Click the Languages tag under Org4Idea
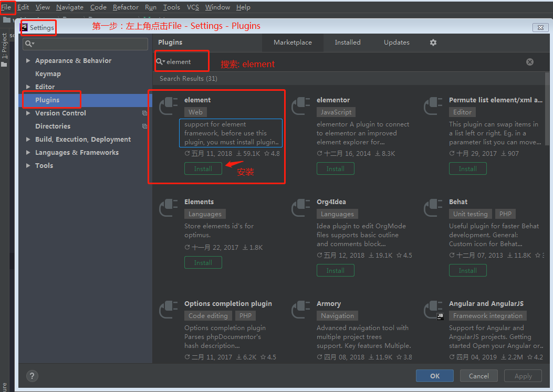553x392 pixels. 337,214
